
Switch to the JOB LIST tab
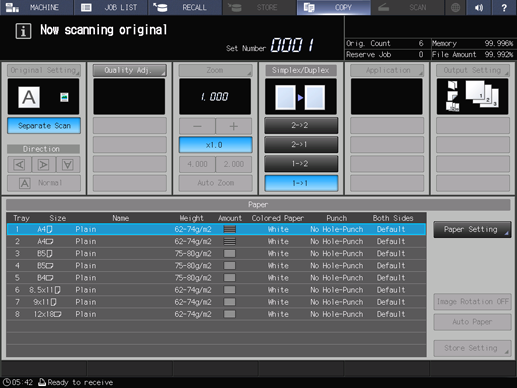110,7
